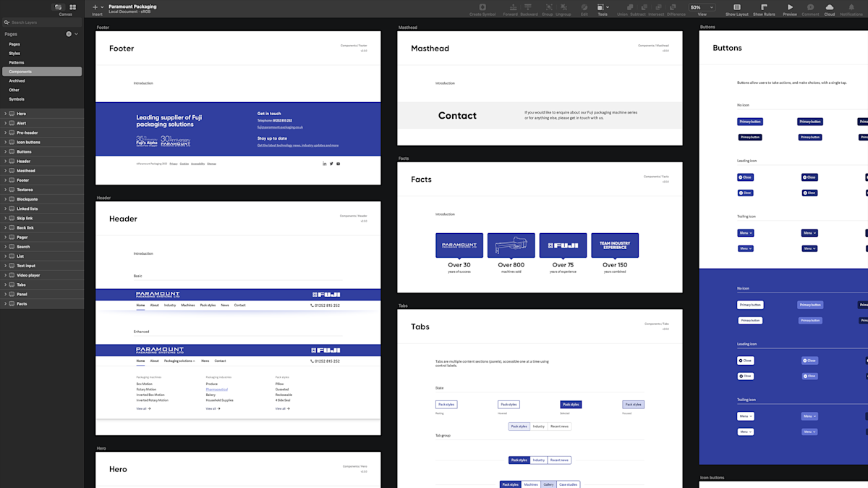This screenshot has width=868, height=488.
Task: Open the Preview play icon
Action: coord(790,7)
